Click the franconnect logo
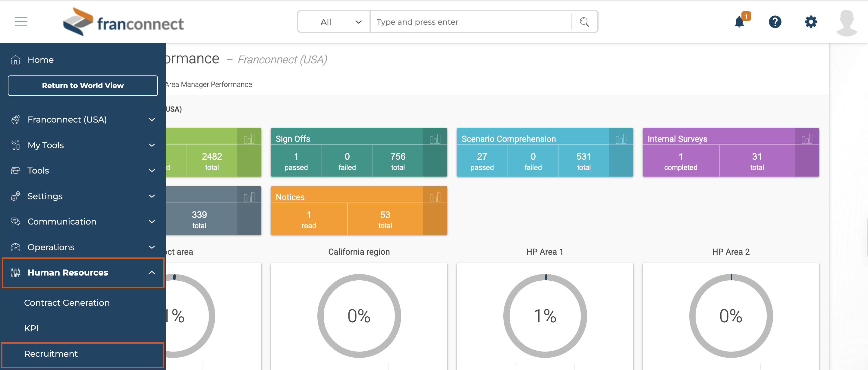This screenshot has width=868, height=370. (x=123, y=22)
